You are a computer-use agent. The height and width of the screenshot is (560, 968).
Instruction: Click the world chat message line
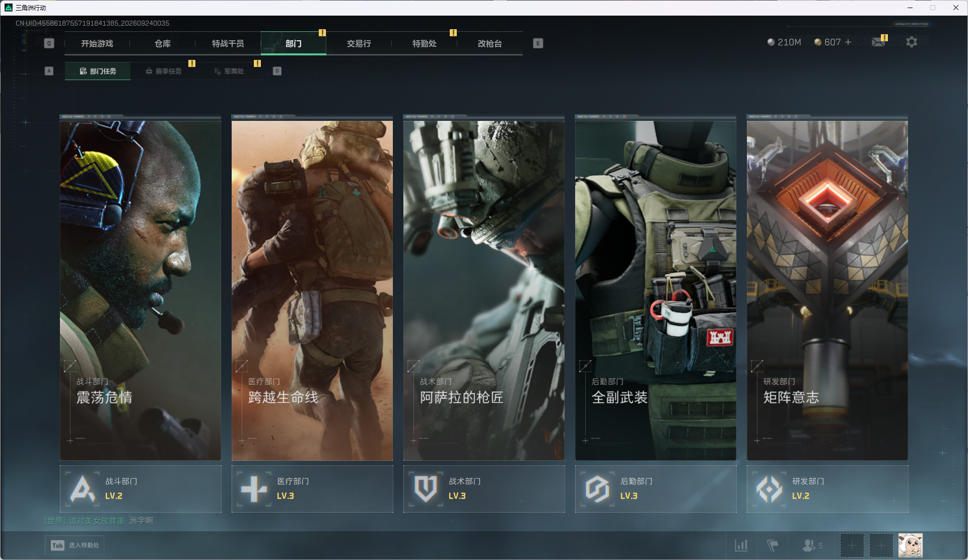[99, 521]
